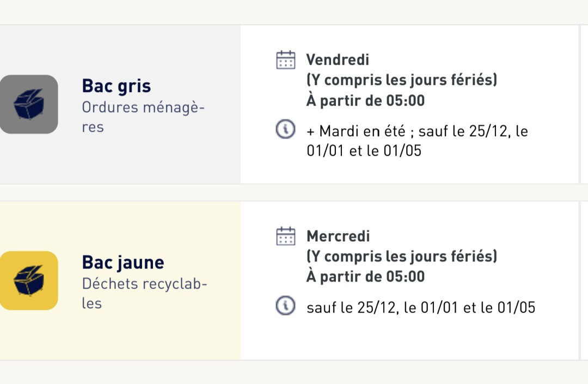
Task: Click the Mercredi collection day label
Action: [338, 236]
